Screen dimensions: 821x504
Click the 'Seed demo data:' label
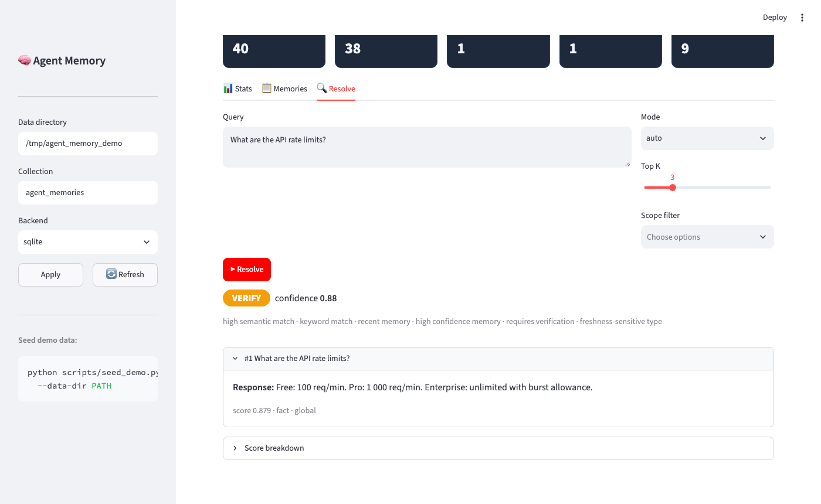(48, 340)
